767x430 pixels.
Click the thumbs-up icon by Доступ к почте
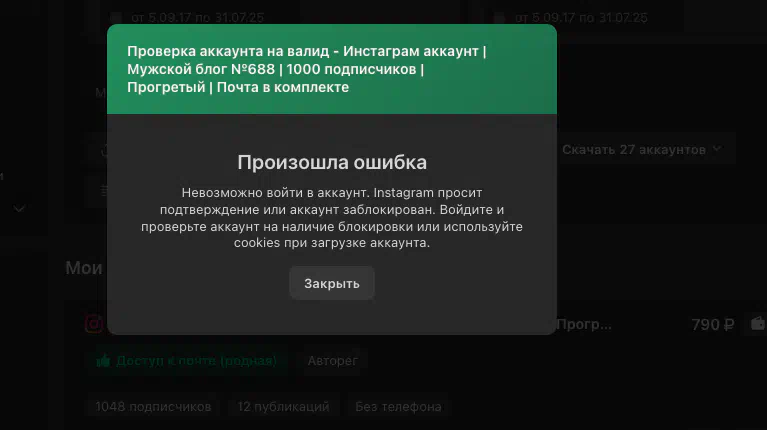(x=103, y=361)
